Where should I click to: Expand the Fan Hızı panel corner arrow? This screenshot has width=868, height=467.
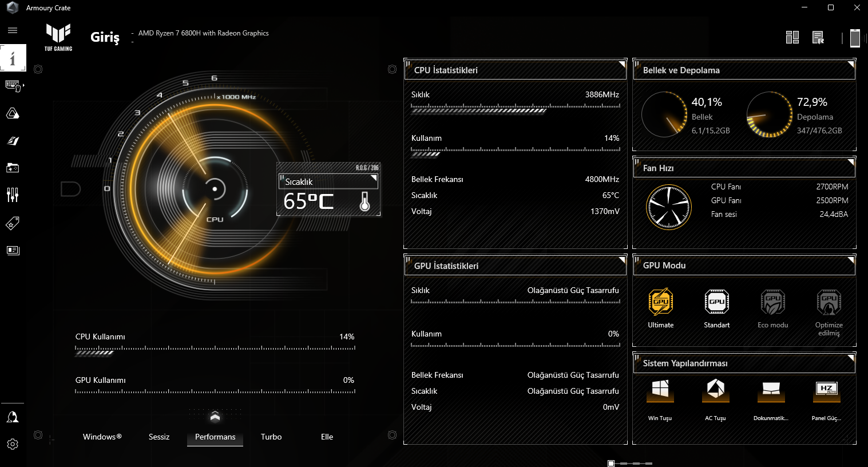(x=851, y=162)
